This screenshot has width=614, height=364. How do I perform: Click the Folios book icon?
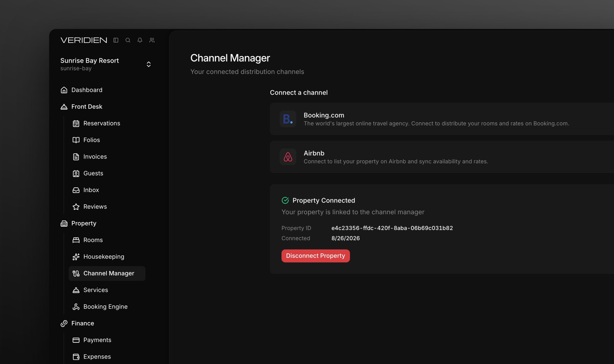[x=76, y=140]
